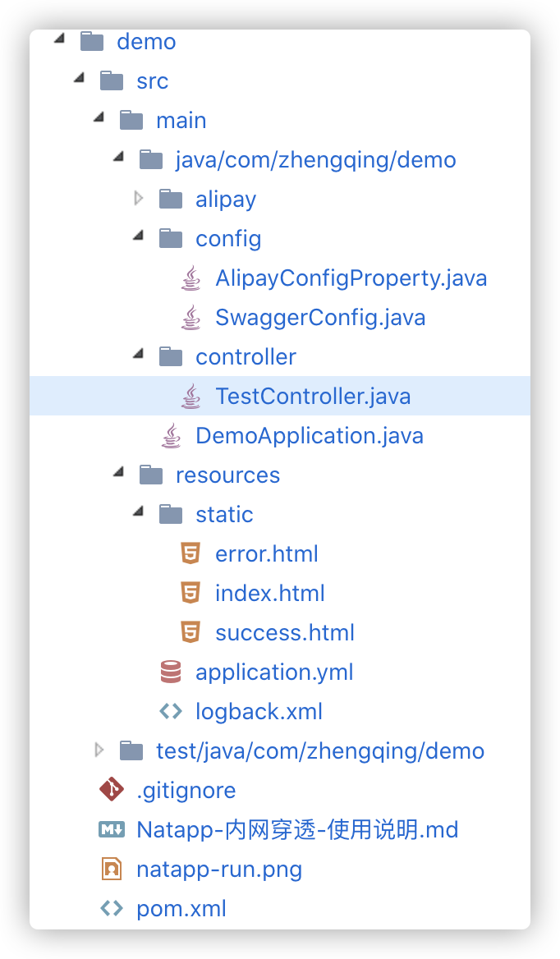Expand the test/java/com/zhengqing/demo folder arrow
This screenshot has height=959, width=560.
click(99, 750)
